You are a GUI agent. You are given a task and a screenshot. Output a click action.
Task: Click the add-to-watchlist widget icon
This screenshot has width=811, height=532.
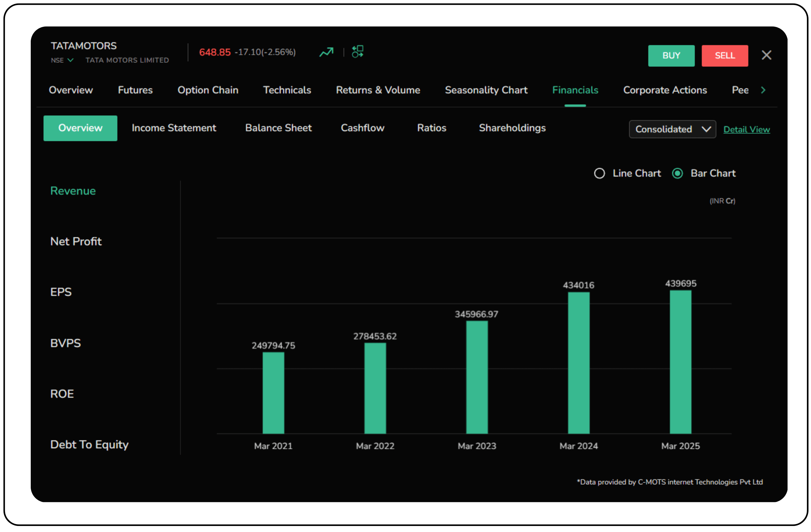357,52
